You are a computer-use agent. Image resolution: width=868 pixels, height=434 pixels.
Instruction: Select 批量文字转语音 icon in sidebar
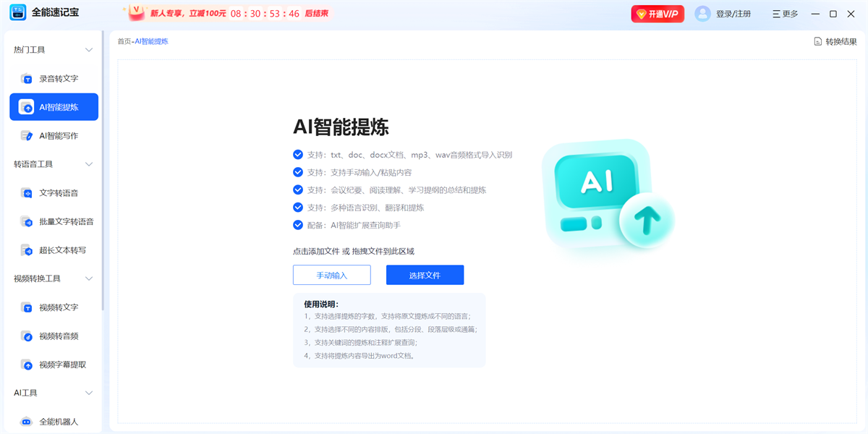[27, 222]
